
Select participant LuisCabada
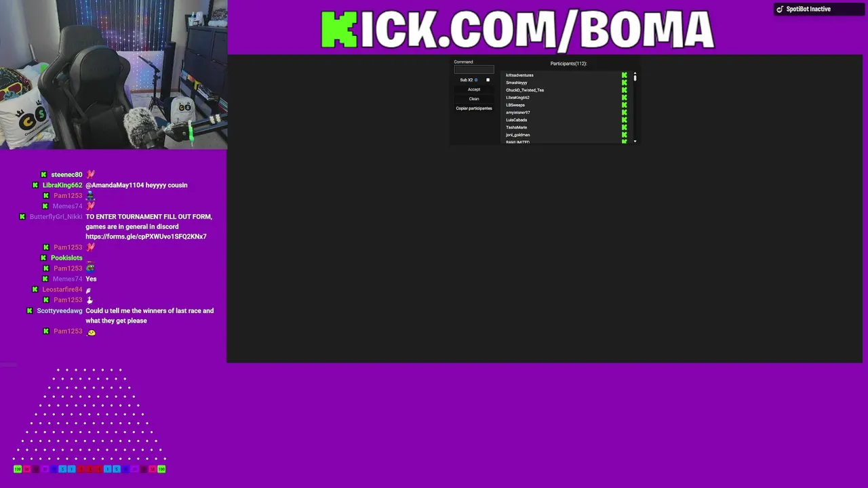tap(516, 120)
